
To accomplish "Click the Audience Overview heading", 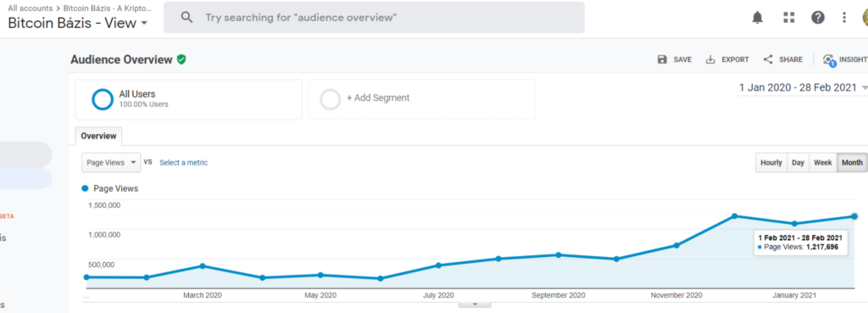I will tap(121, 60).
